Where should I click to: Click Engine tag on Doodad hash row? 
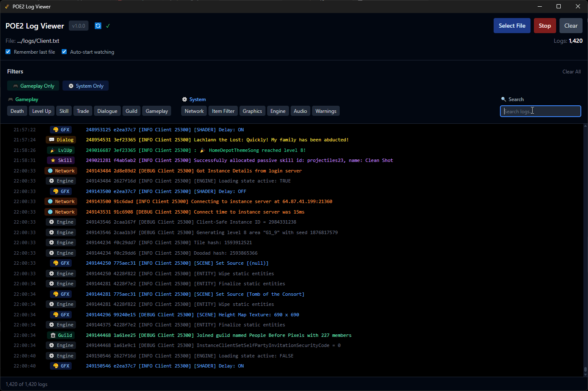[x=61, y=253]
